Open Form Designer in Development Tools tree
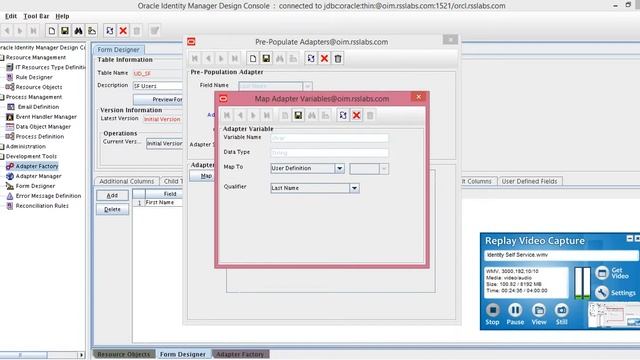The width and height of the screenshot is (640, 360). point(35,186)
